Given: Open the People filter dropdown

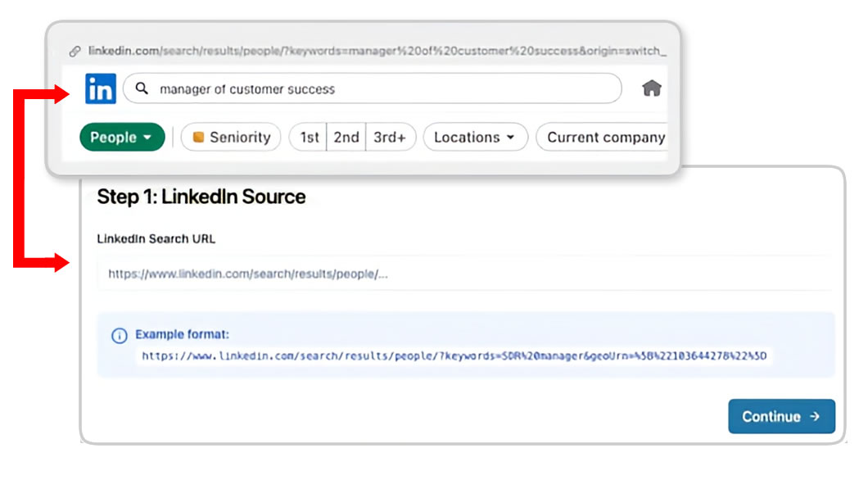Looking at the screenshot, I should (x=121, y=138).
